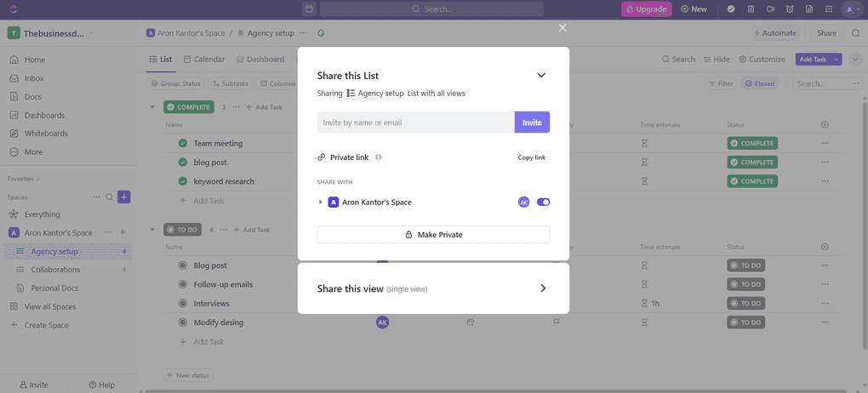
Task: Click Make Private button
Action: (433, 235)
